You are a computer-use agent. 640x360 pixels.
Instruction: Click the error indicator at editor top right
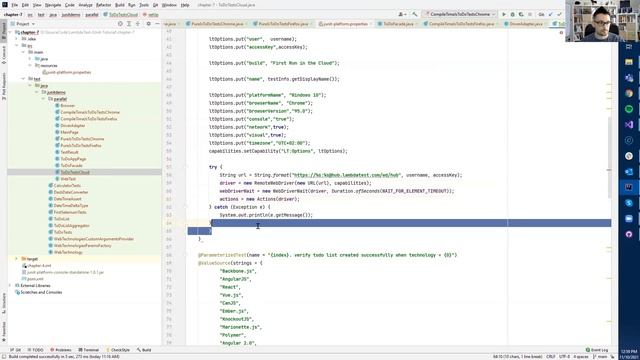click(x=562, y=33)
